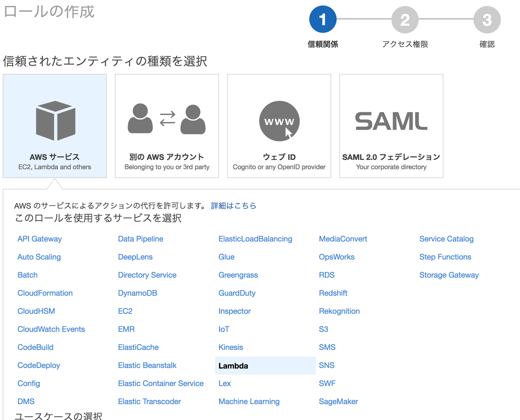Choose CodeDeploy service
This screenshot has height=420, width=520.
pyautogui.click(x=39, y=365)
